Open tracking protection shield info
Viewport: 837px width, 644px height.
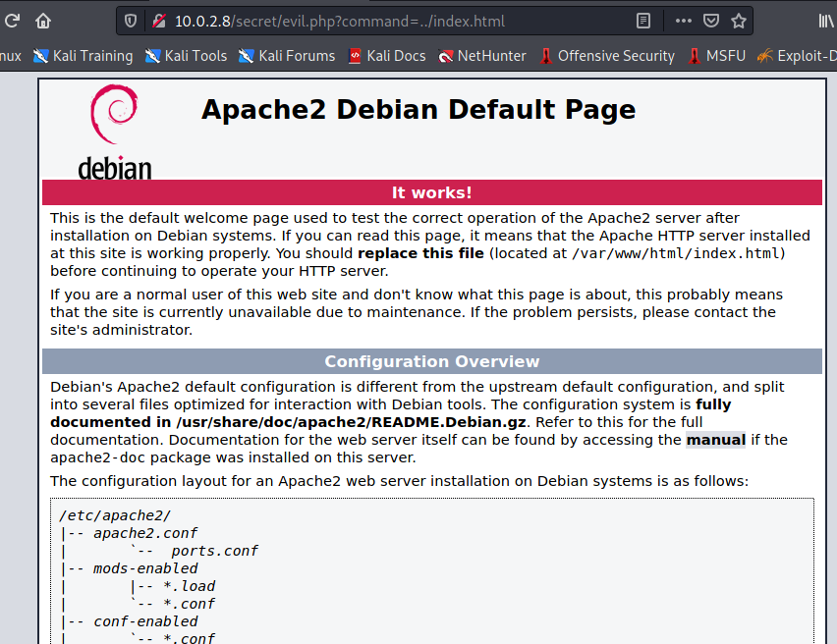click(x=131, y=21)
